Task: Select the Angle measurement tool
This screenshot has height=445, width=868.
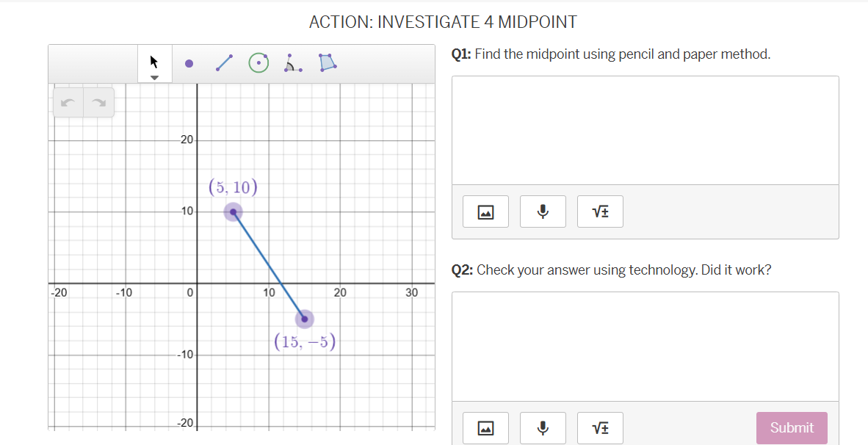Action: (292, 62)
